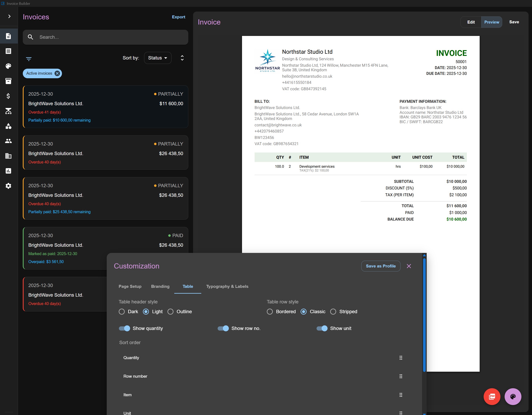The height and width of the screenshot is (415, 532).
Task: Select the Stripped table row style
Action: [333, 312]
